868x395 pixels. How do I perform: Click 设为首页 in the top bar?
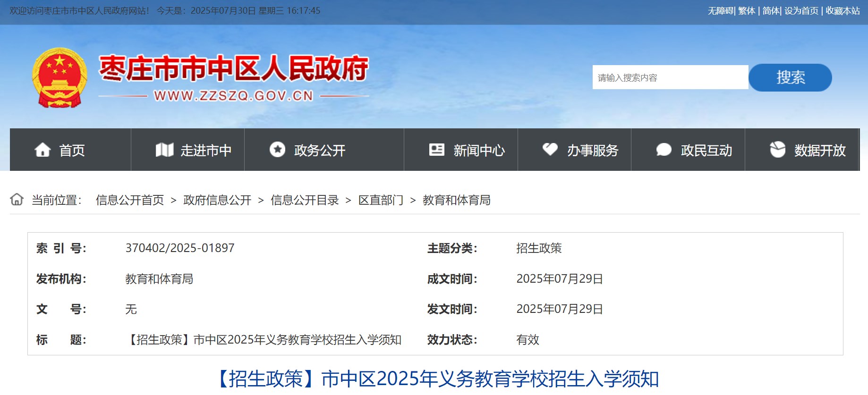(801, 11)
